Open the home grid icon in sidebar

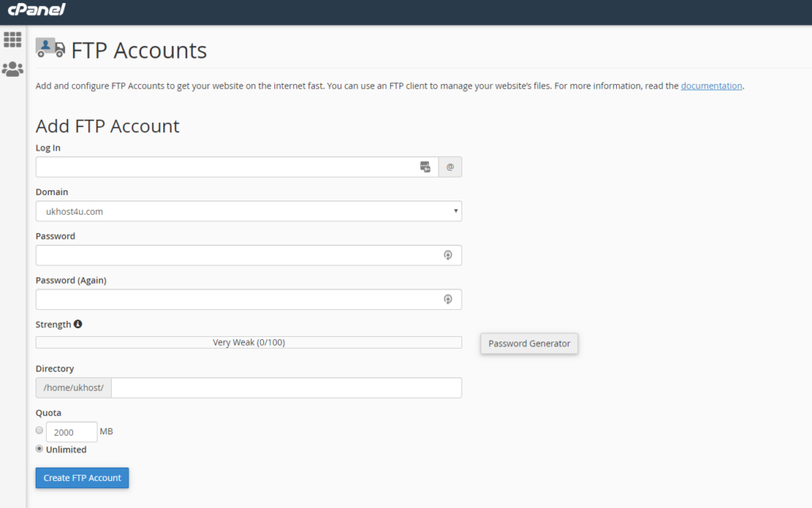click(x=13, y=40)
